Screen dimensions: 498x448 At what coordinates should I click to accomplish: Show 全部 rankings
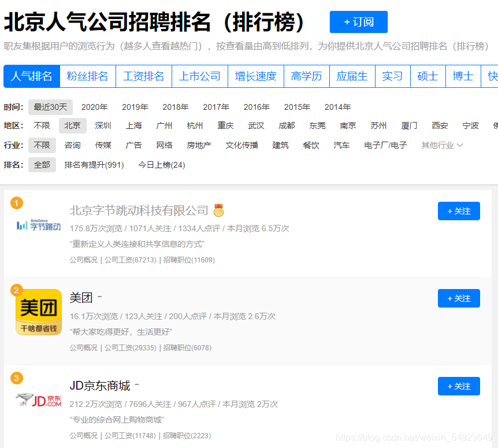[42, 165]
